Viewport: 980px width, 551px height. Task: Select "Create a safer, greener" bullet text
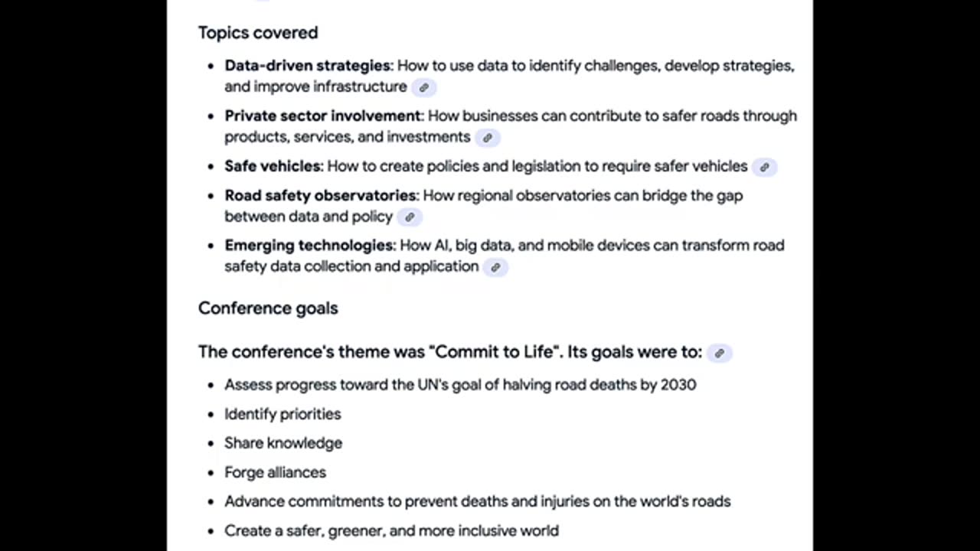pos(391,530)
